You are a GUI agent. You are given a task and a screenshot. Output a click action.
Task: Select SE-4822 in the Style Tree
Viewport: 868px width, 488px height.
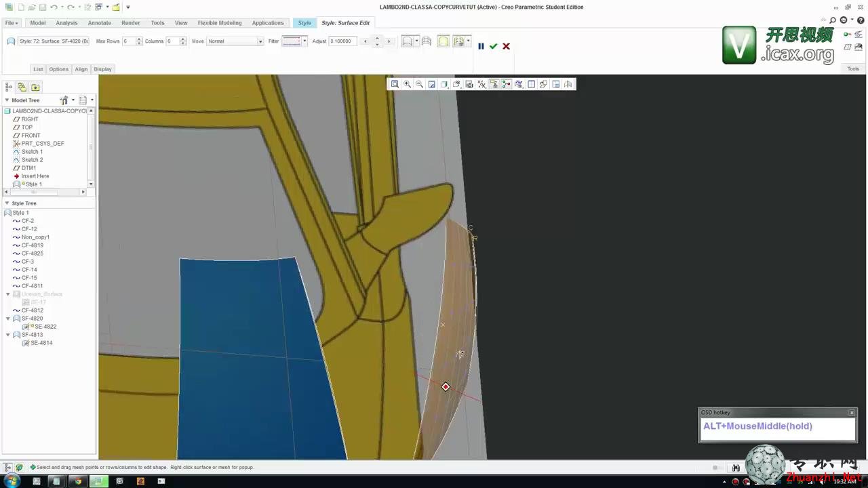click(x=45, y=327)
